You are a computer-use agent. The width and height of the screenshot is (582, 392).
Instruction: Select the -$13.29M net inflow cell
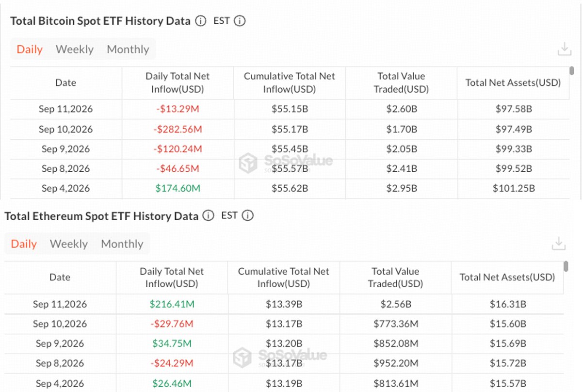point(178,109)
